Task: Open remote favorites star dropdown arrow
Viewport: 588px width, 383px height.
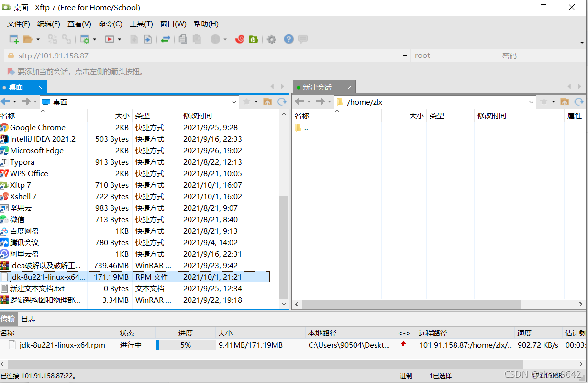Action: [554, 101]
